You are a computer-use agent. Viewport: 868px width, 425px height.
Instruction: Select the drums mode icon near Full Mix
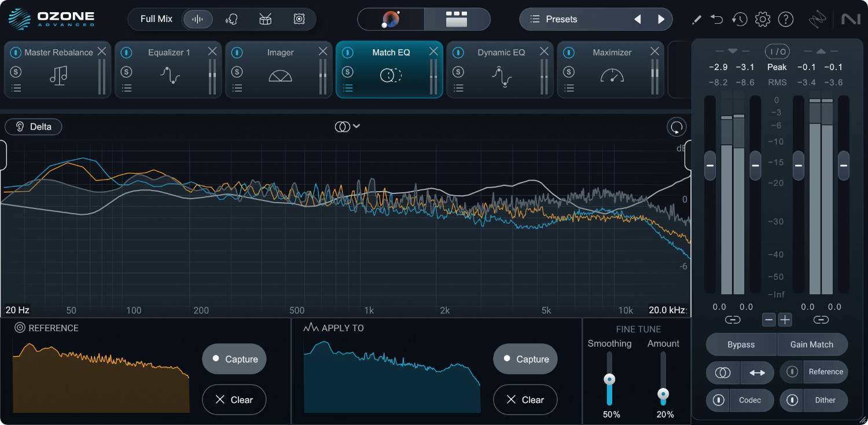tap(265, 19)
